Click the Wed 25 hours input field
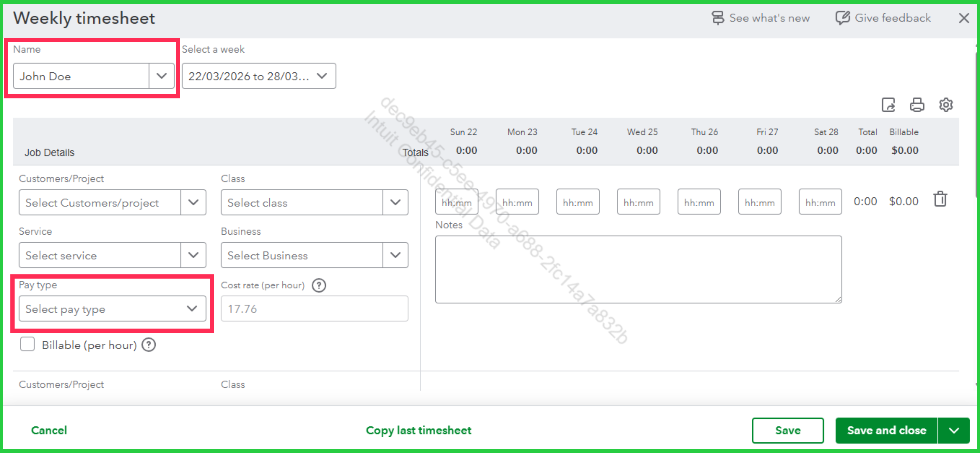The image size is (980, 453). (x=638, y=202)
